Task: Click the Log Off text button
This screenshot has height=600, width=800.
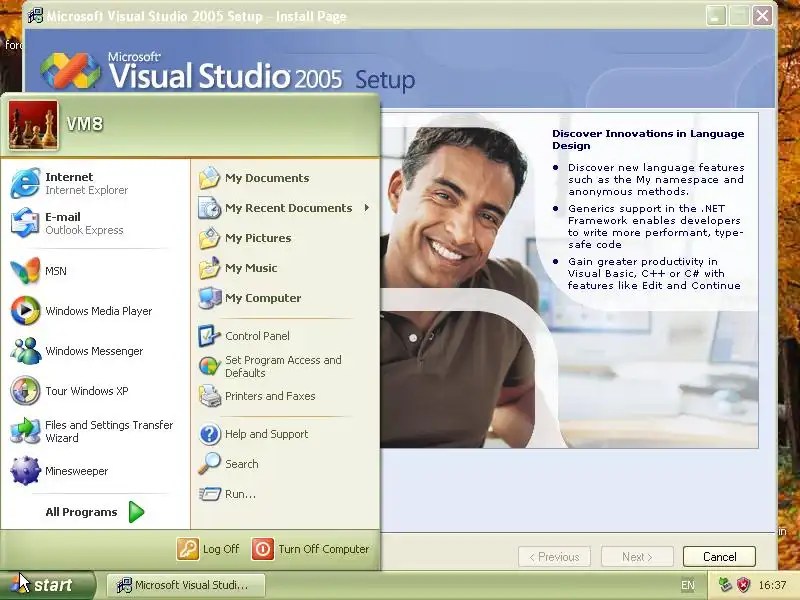Action: point(221,549)
